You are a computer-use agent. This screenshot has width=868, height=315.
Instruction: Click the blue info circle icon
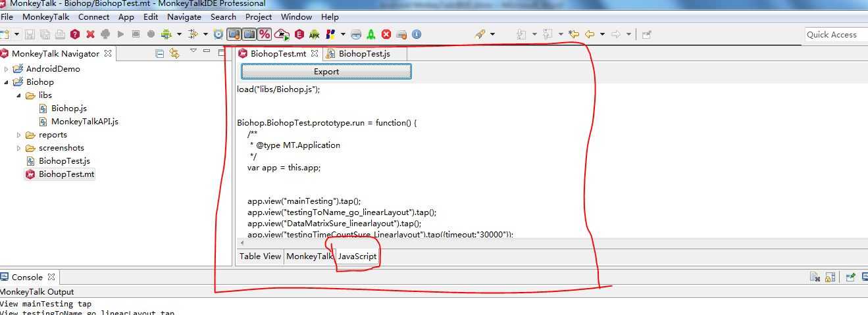(x=416, y=34)
